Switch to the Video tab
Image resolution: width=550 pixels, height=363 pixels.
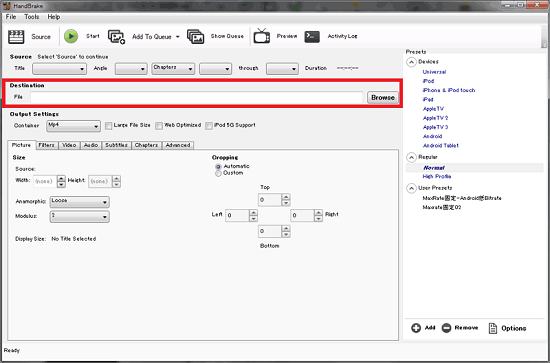pyautogui.click(x=69, y=145)
